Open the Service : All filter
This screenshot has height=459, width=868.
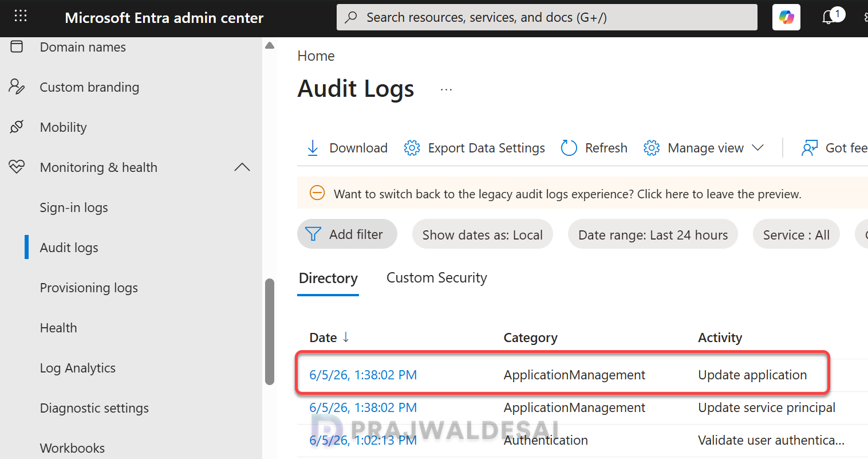796,234
